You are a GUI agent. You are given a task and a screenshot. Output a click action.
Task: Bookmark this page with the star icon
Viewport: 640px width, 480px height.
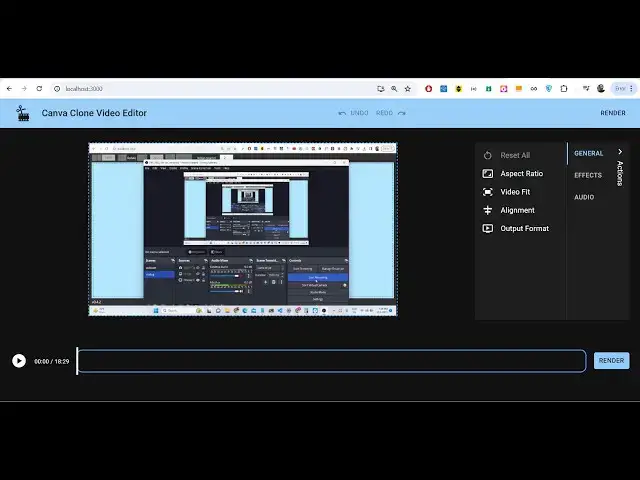(x=407, y=89)
